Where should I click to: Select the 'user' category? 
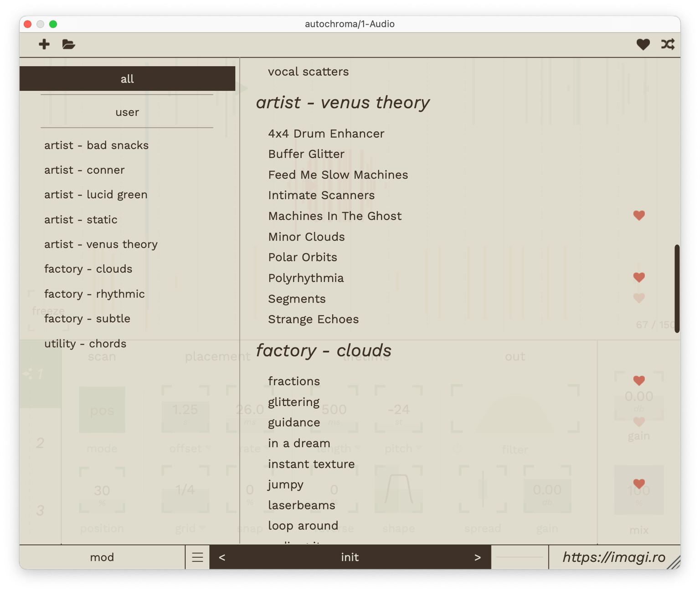127,112
